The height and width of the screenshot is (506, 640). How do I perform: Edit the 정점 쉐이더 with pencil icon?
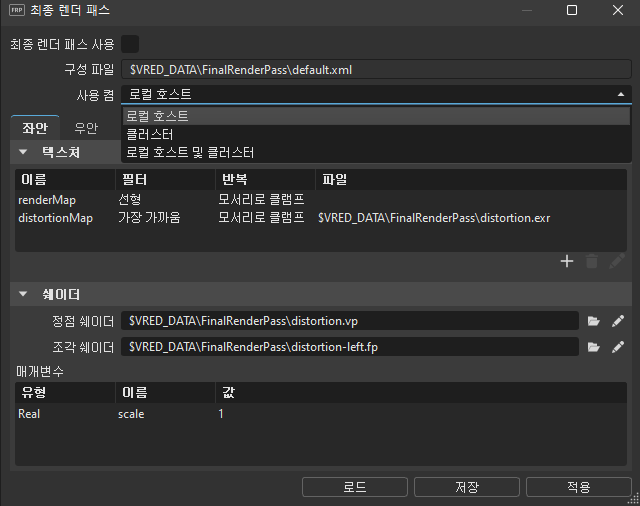(x=618, y=321)
